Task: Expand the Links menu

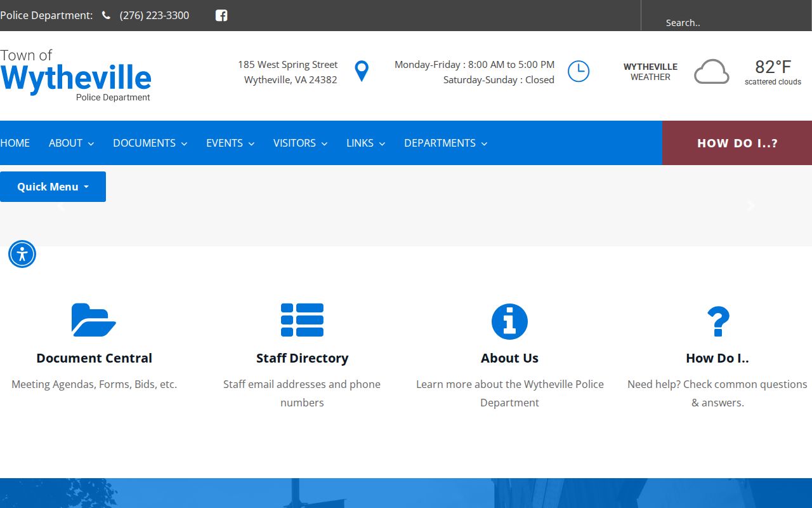Action: [365, 143]
